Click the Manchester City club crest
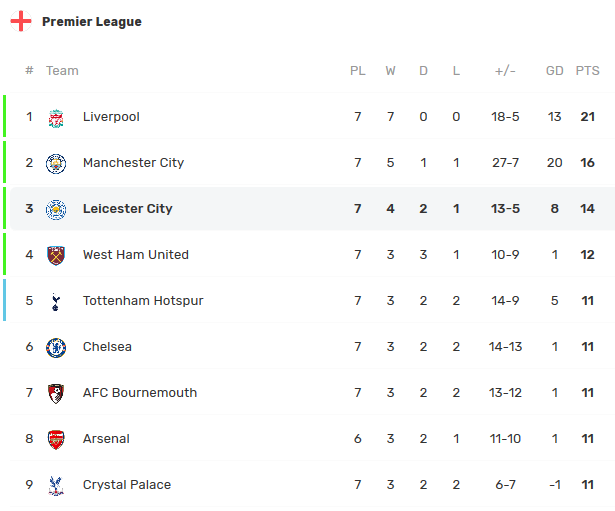Screen dimensions: 615x511 tap(56, 163)
